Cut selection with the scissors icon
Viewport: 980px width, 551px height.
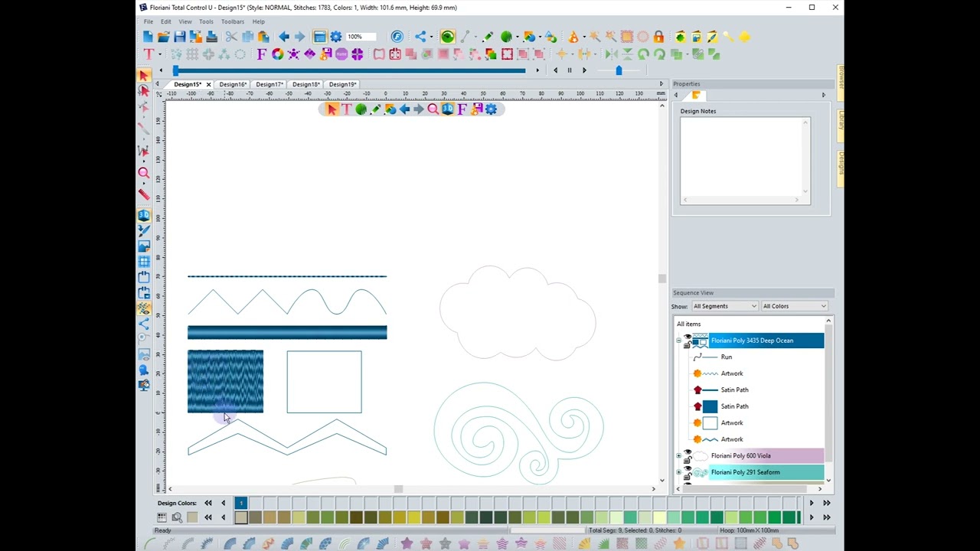click(x=231, y=37)
